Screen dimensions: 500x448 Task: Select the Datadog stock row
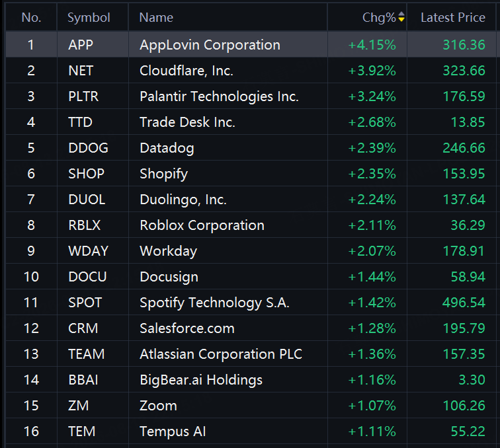click(x=251, y=148)
